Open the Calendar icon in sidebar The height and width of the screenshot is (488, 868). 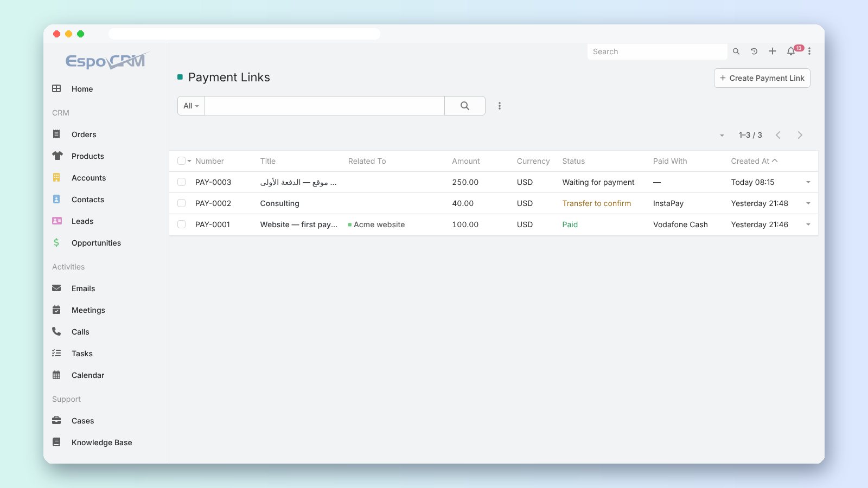[56, 375]
